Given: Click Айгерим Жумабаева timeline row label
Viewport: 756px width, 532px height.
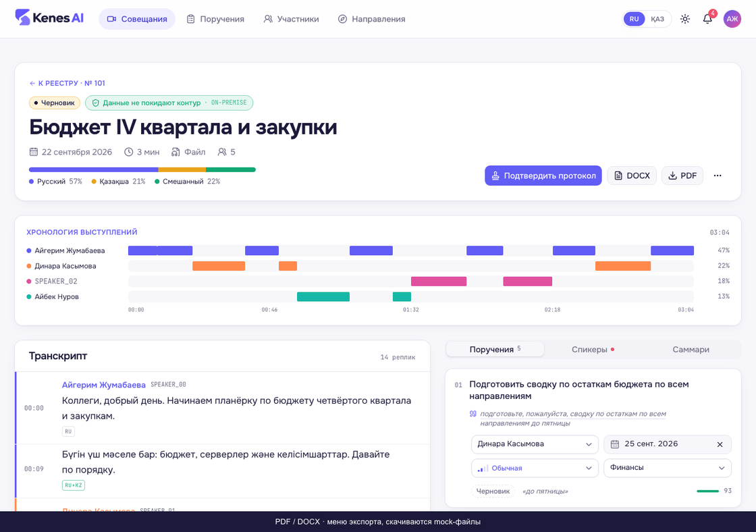Looking at the screenshot, I should coord(65,250).
